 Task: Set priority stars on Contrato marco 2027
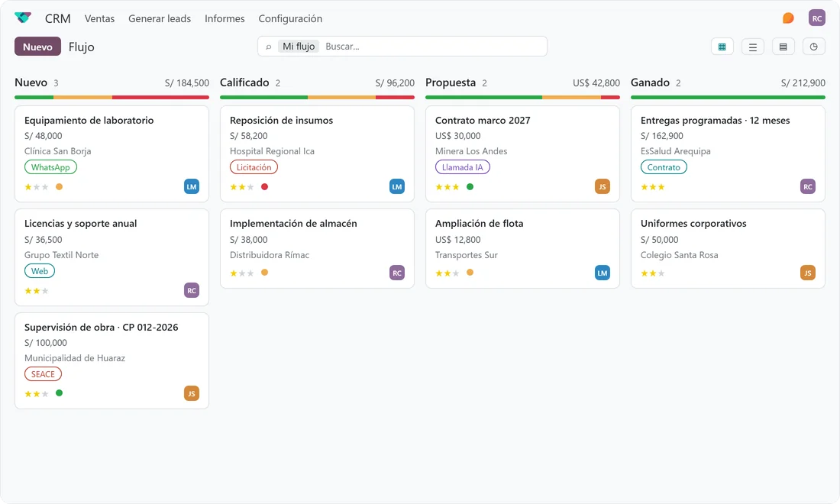(447, 187)
